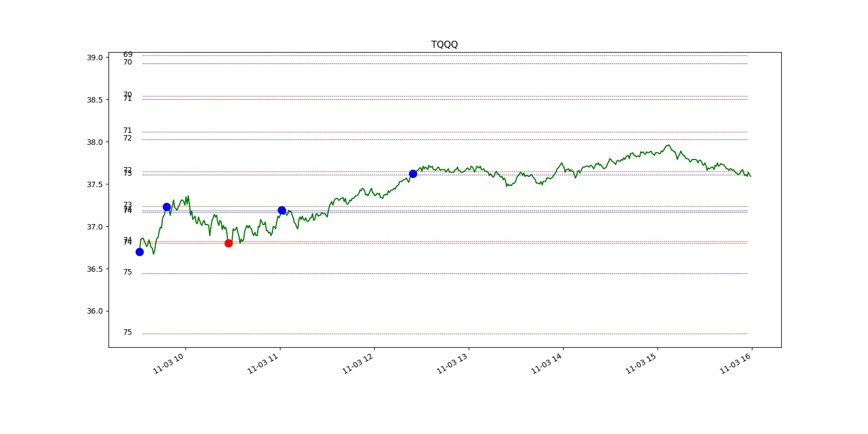Select the blue marker dot near 11-03 11

tap(282, 210)
